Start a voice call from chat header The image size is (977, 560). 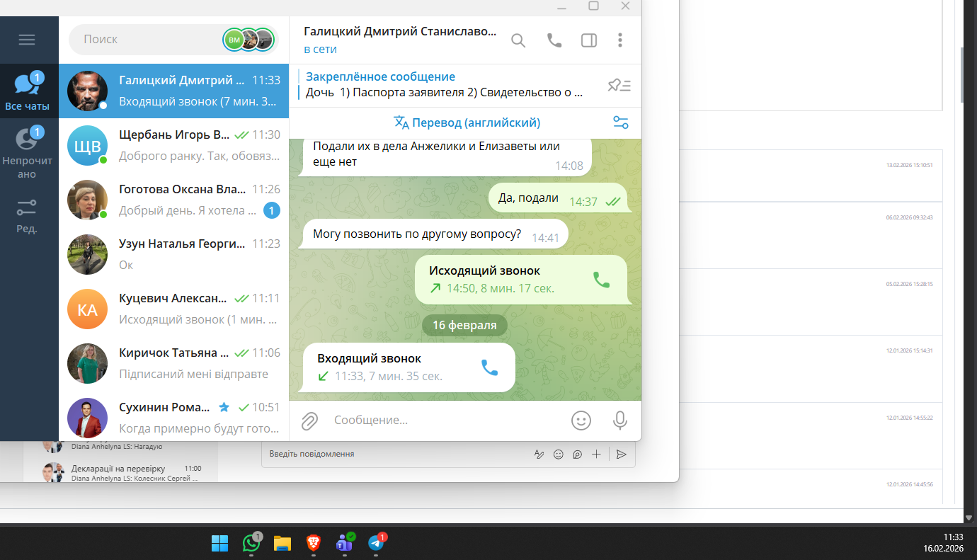click(x=554, y=40)
